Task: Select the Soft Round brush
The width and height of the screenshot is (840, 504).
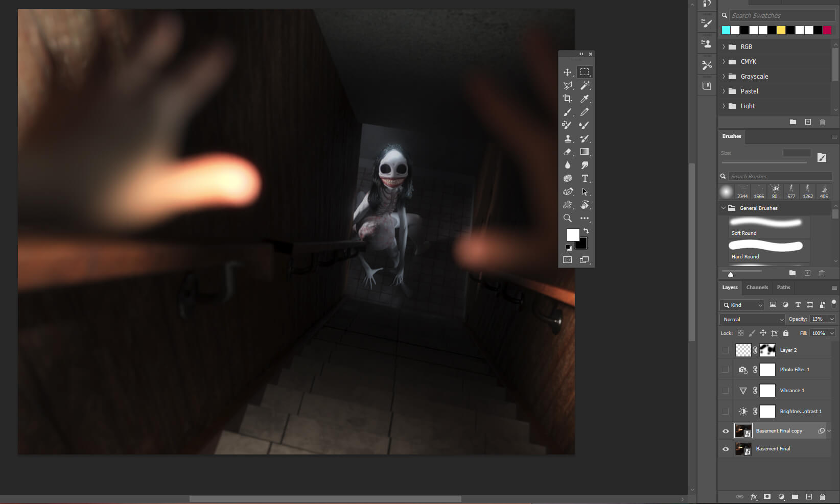Action: pos(769,227)
